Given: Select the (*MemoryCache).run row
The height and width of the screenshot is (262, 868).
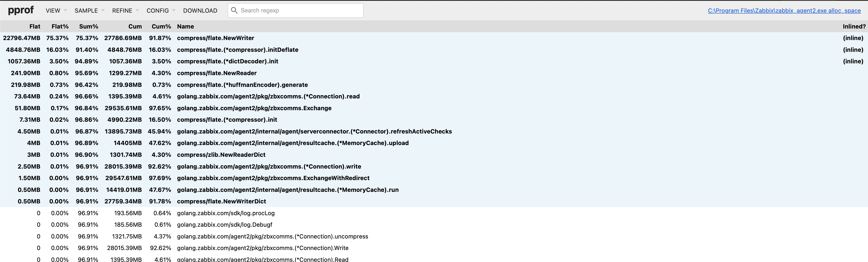Looking at the screenshot, I should point(434,190).
